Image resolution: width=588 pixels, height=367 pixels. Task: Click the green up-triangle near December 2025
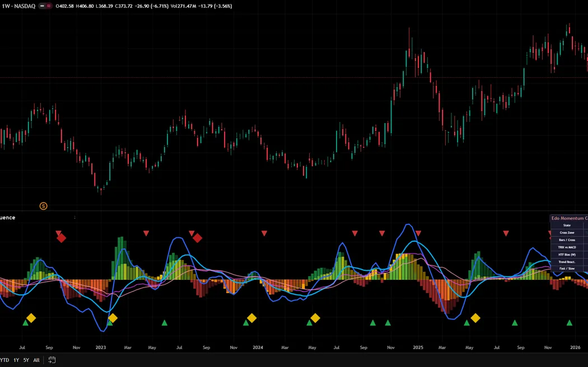[x=570, y=322]
